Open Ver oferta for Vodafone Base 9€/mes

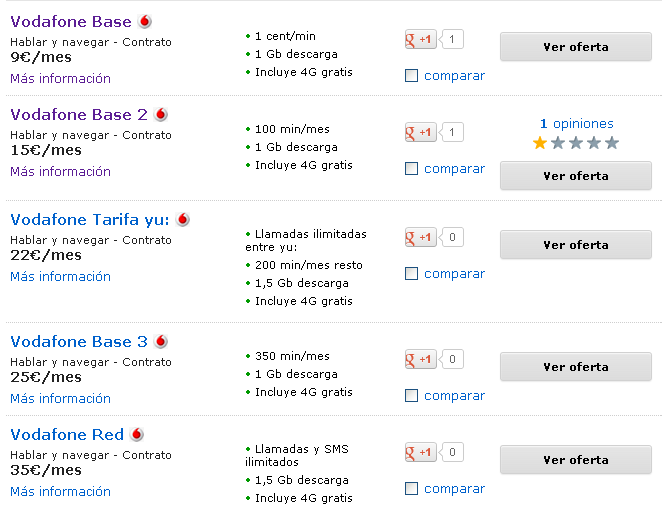576,47
